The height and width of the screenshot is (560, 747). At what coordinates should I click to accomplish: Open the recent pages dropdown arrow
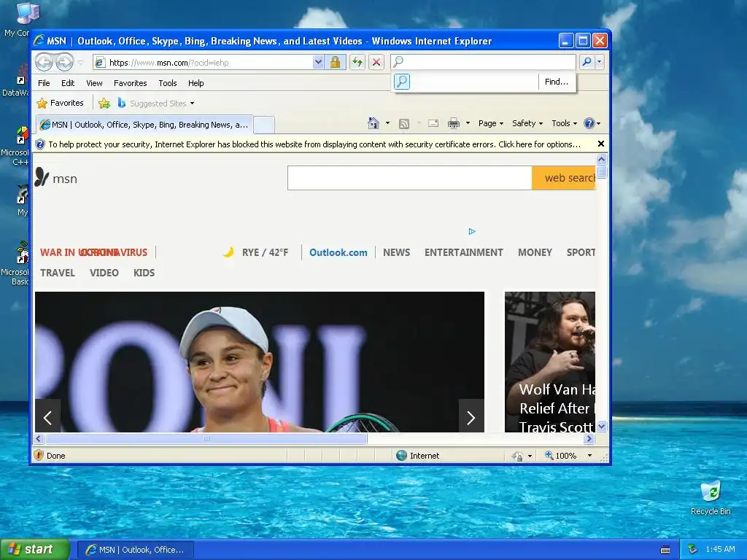(x=80, y=63)
